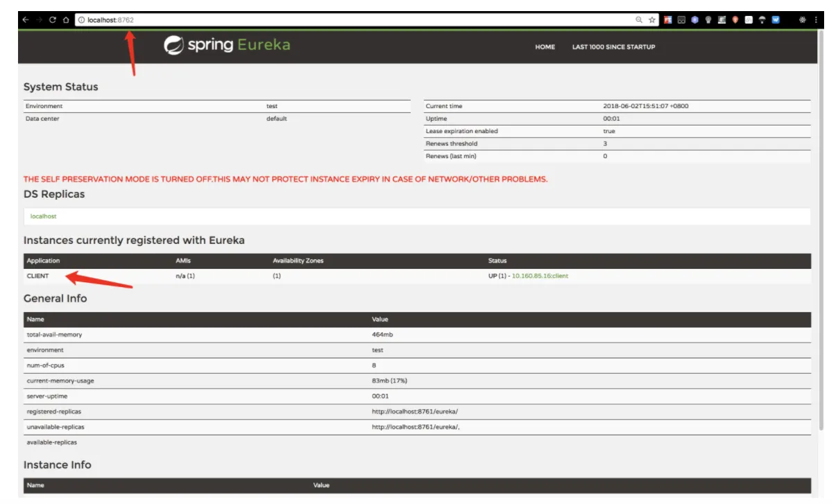838x504 pixels.
Task: Click the browser forward arrow
Action: click(39, 20)
